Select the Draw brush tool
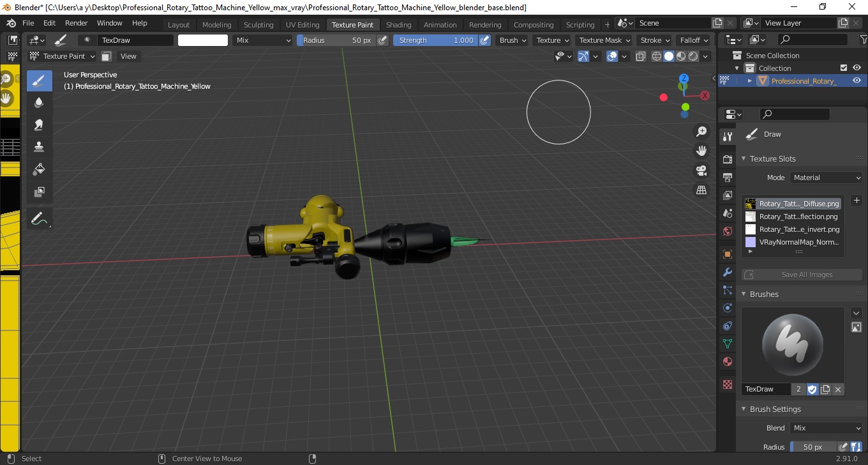Image resolution: width=868 pixels, height=465 pixels. [39, 80]
